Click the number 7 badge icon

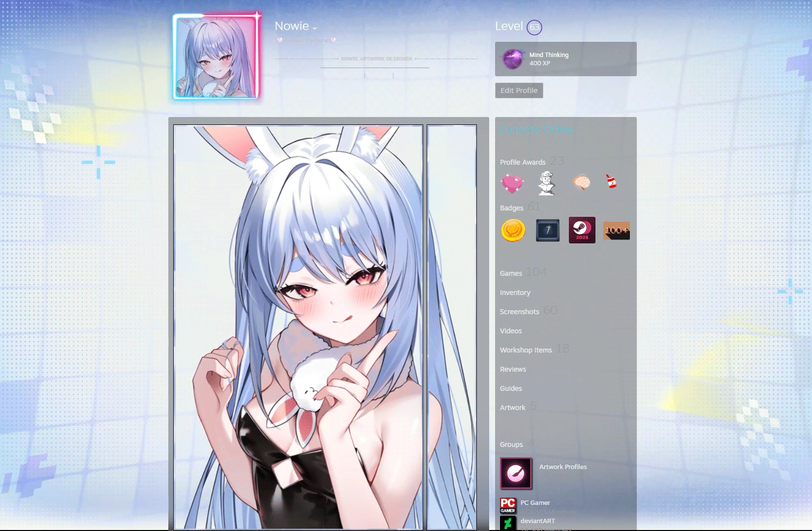[x=548, y=230]
